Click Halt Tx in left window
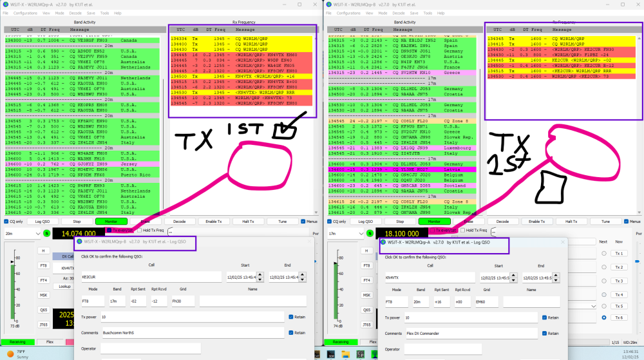 248,222
